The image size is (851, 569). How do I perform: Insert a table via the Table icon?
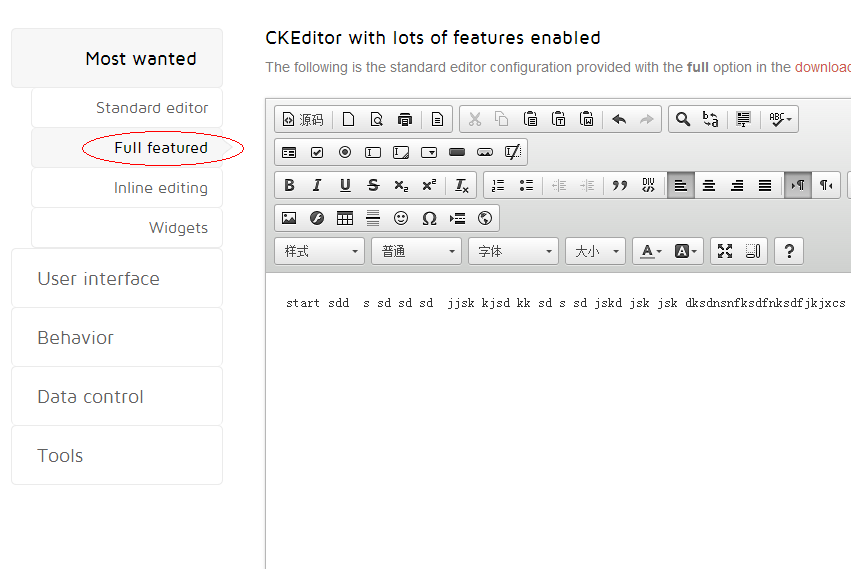click(345, 218)
